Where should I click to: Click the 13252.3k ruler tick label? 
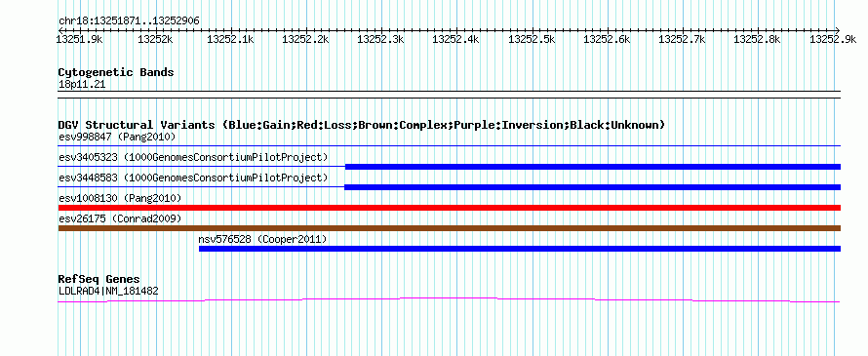pyautogui.click(x=380, y=39)
